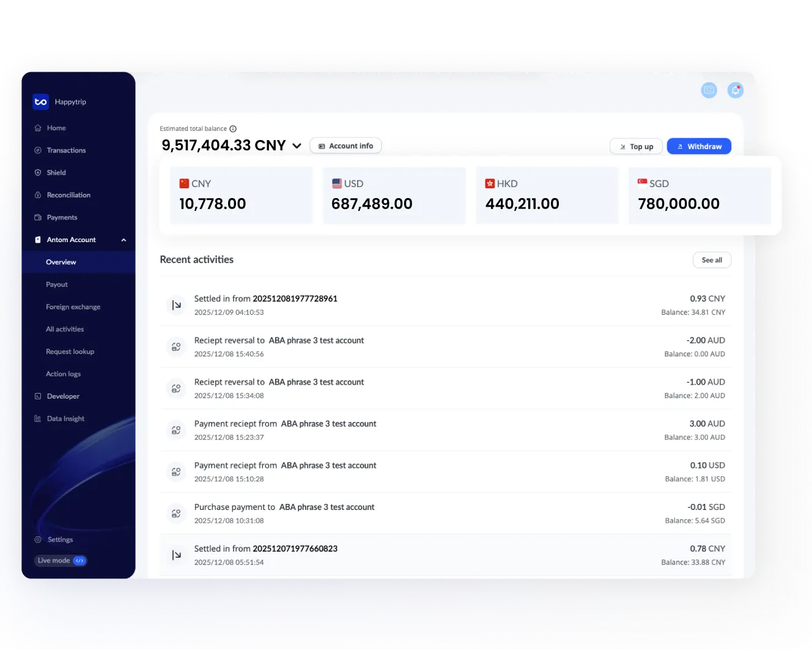This screenshot has width=812, height=650.
Task: Click icon of -2.00 AUD reversal row
Action: coord(176,347)
